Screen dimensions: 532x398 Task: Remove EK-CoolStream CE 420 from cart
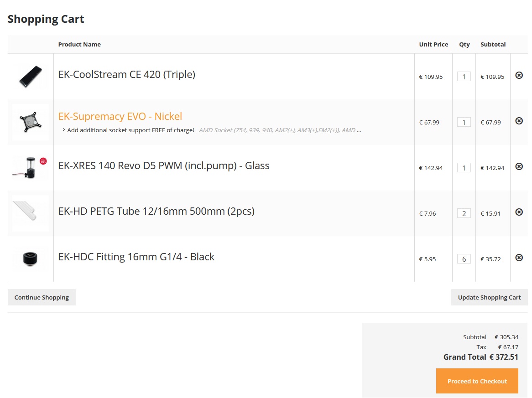click(x=519, y=75)
